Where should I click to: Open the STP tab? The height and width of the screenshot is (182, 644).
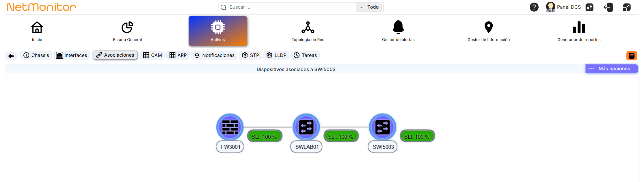[x=250, y=55]
